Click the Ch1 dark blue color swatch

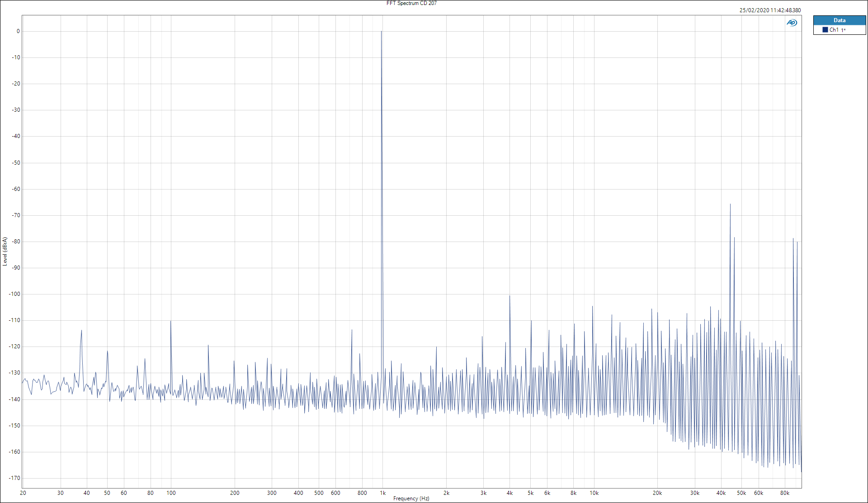pyautogui.click(x=825, y=30)
